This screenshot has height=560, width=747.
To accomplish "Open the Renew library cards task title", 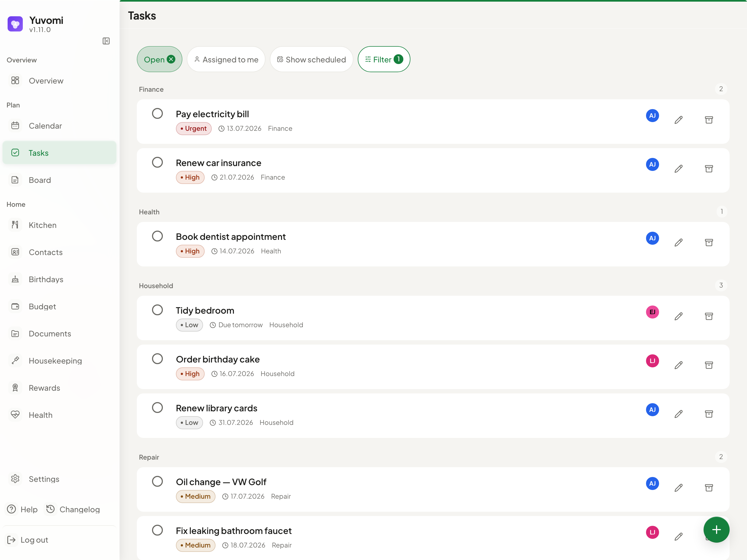I will pos(216,408).
